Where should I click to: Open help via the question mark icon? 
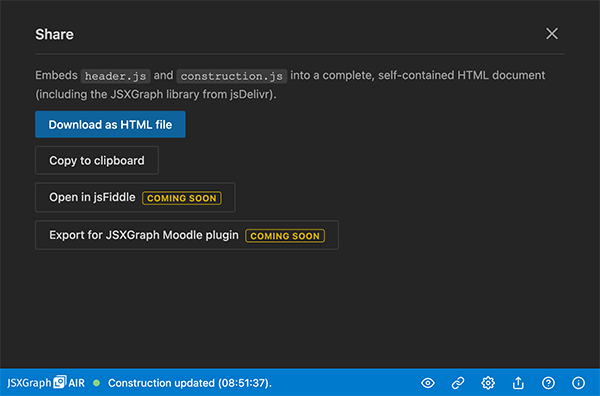click(x=548, y=383)
